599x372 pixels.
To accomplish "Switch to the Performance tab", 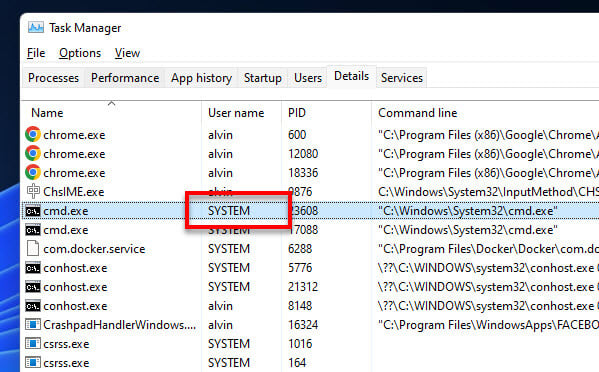I will pyautogui.click(x=125, y=78).
